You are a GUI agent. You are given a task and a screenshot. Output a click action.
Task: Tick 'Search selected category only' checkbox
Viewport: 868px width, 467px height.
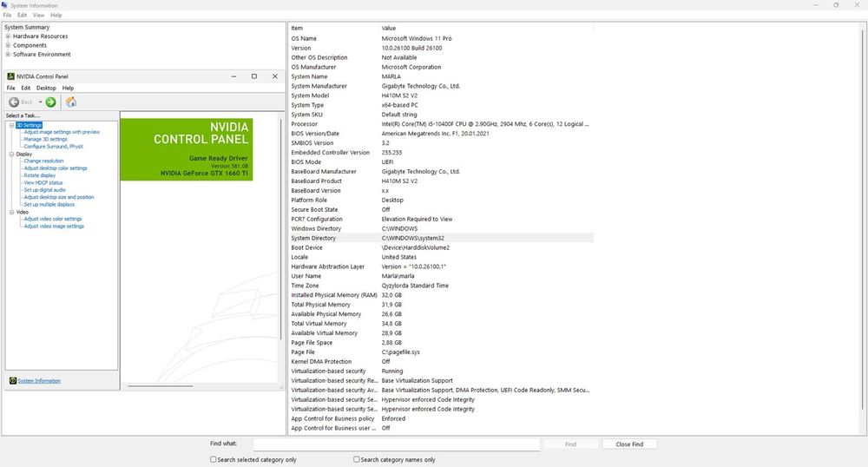tap(214, 459)
